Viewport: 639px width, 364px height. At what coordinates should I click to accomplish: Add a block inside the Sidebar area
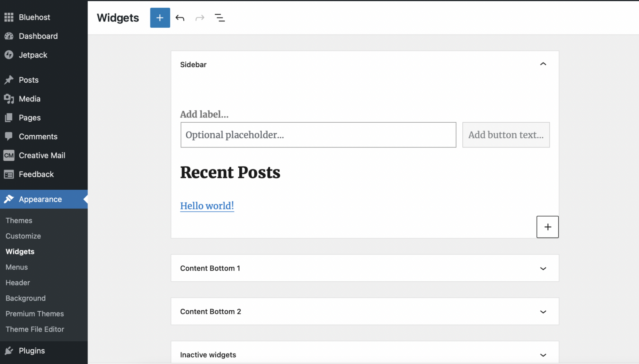(547, 227)
